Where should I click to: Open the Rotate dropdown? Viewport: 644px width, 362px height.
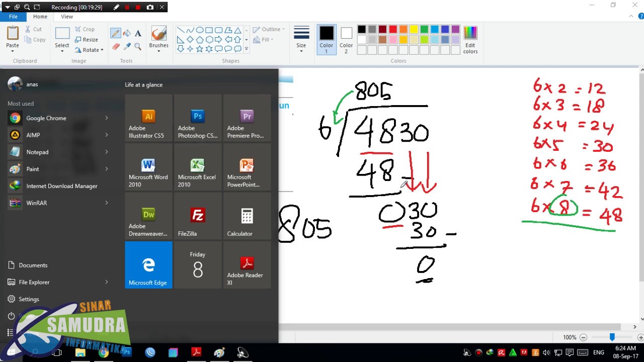(x=89, y=50)
